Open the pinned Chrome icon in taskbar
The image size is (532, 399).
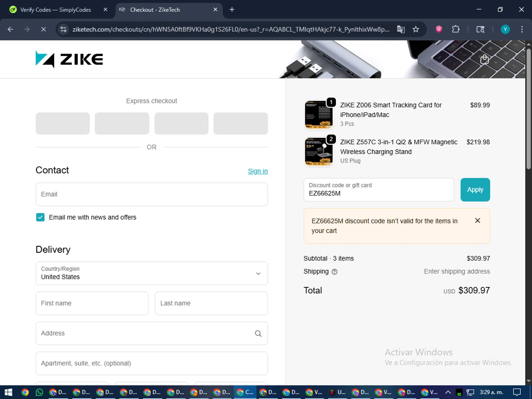[x=25, y=392]
